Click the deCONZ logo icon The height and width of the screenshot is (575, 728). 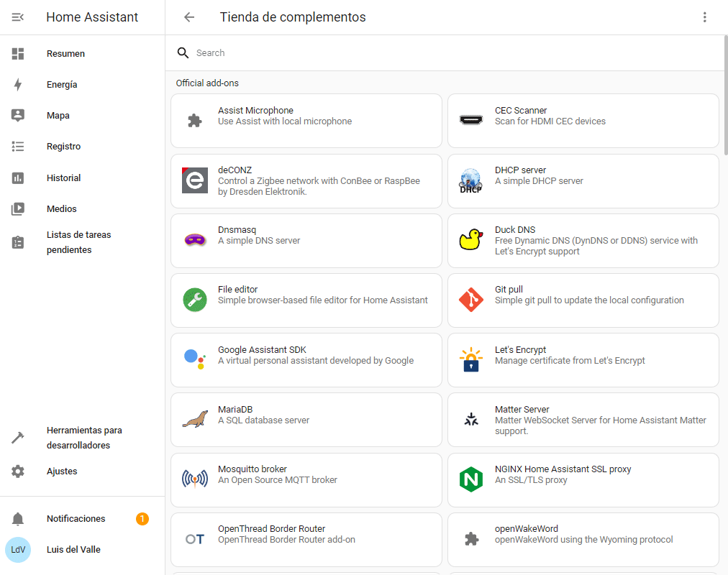[194, 180]
